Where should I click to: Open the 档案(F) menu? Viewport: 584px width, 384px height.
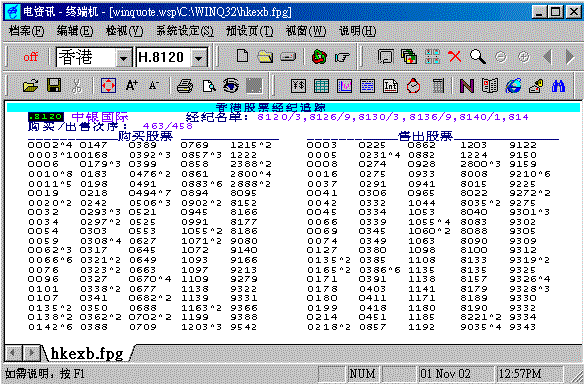[26, 31]
